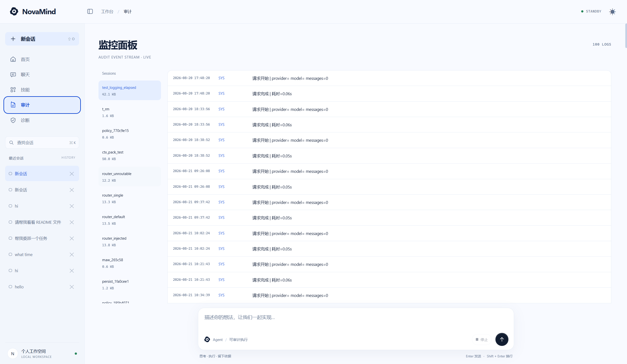The height and width of the screenshot is (364, 627).
Task: Switch theme with the sun icon
Action: [x=612, y=12]
